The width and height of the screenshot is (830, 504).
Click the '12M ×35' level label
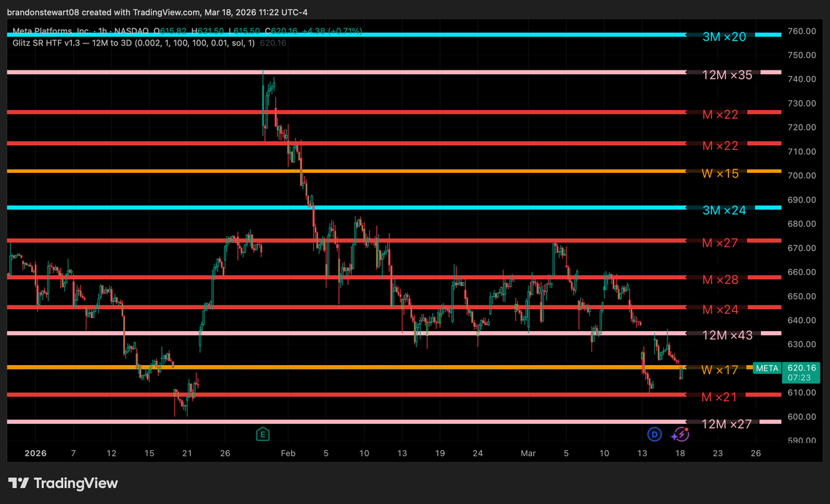(x=727, y=75)
